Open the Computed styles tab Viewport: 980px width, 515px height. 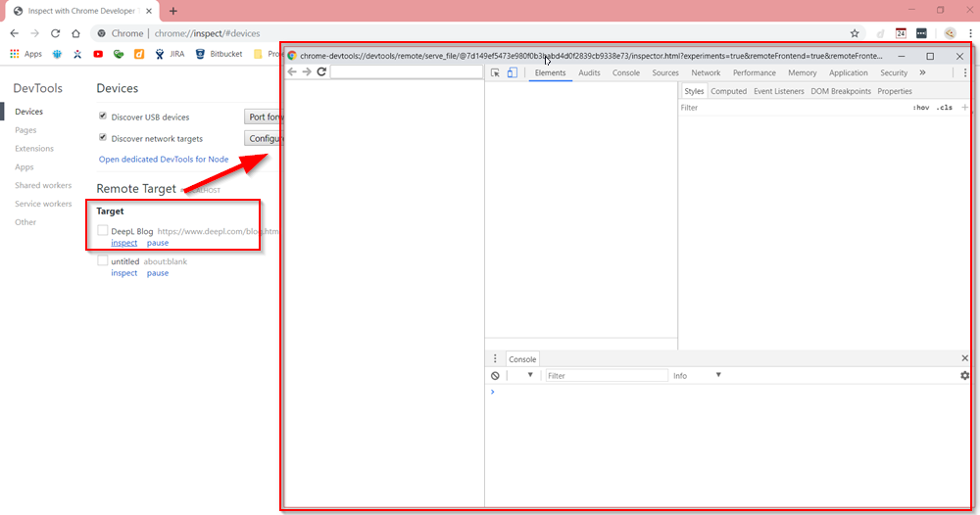point(729,91)
